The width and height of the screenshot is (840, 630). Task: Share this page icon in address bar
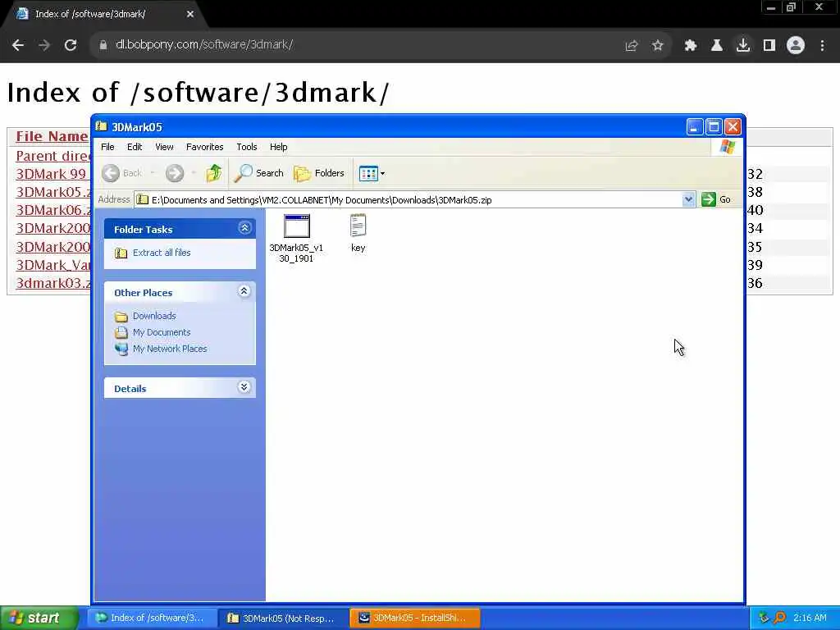[x=631, y=46]
